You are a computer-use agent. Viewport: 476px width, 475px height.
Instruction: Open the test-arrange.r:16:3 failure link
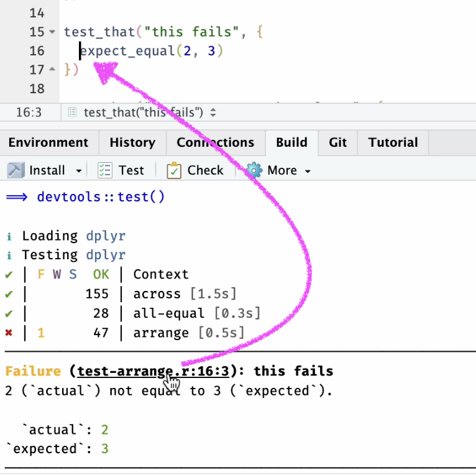click(x=153, y=371)
